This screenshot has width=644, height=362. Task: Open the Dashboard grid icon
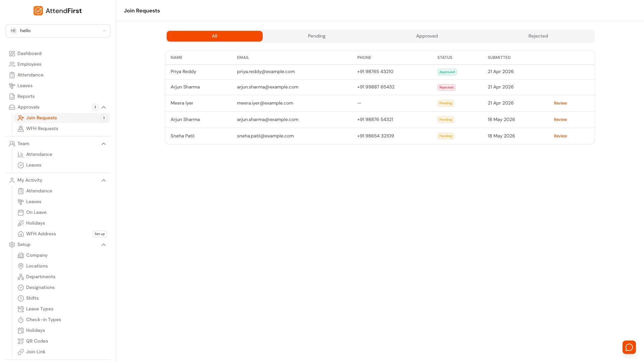pos(12,54)
